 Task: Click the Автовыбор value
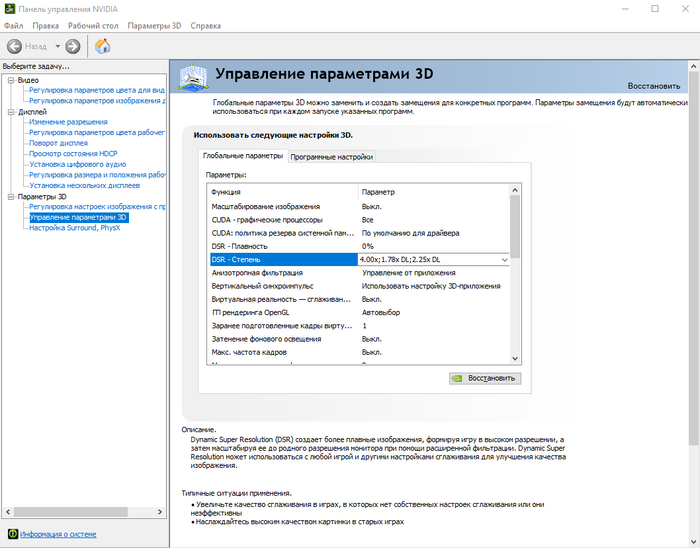click(381, 312)
